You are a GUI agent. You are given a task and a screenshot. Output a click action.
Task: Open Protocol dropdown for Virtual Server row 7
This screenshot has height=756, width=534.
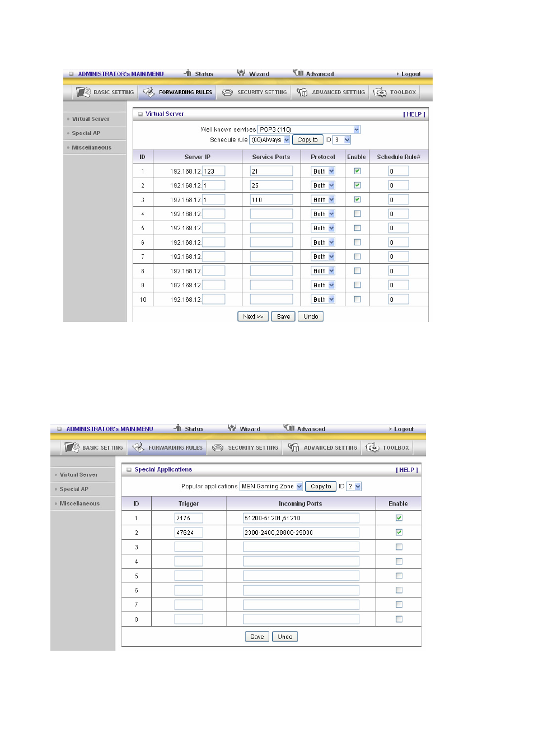coord(324,256)
